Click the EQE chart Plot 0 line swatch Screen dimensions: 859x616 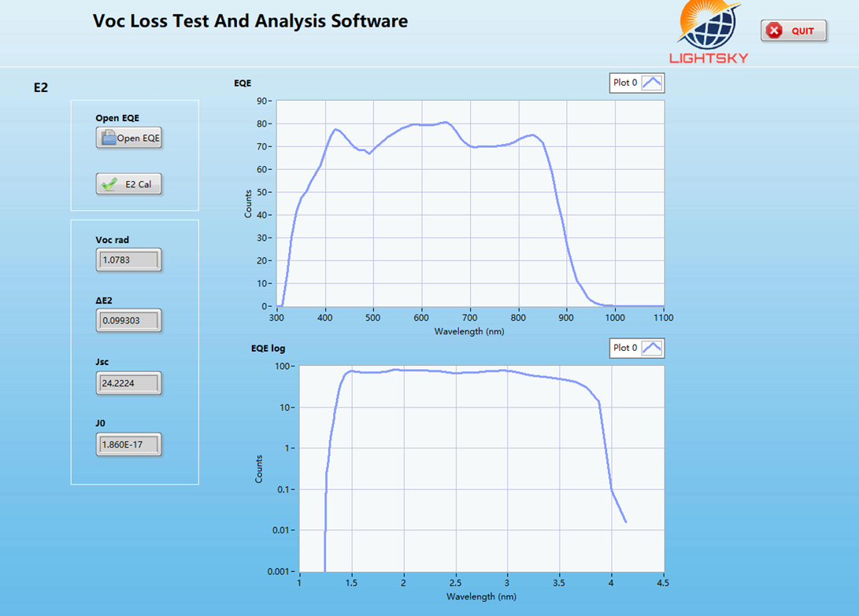coord(652,83)
